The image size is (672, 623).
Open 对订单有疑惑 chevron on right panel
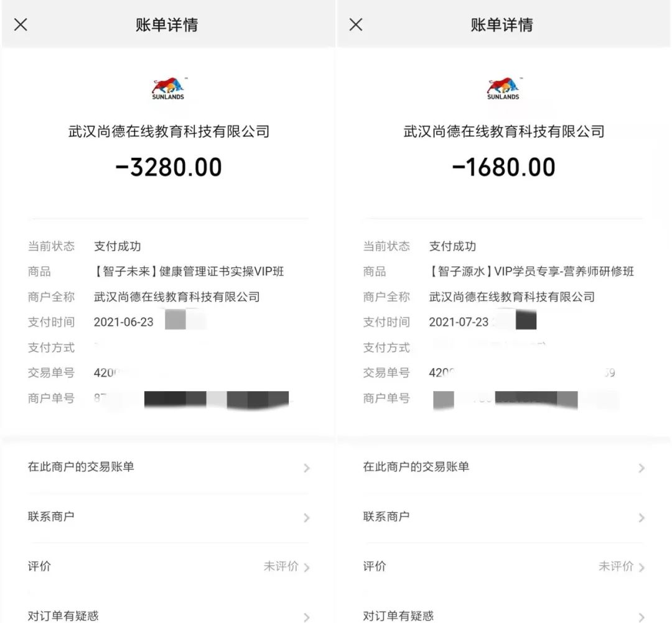[642, 617]
